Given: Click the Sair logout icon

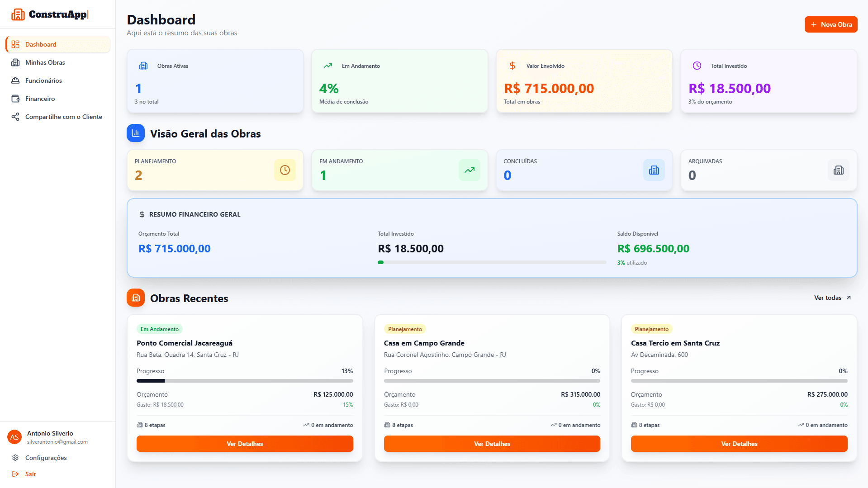Looking at the screenshot, I should tap(15, 474).
